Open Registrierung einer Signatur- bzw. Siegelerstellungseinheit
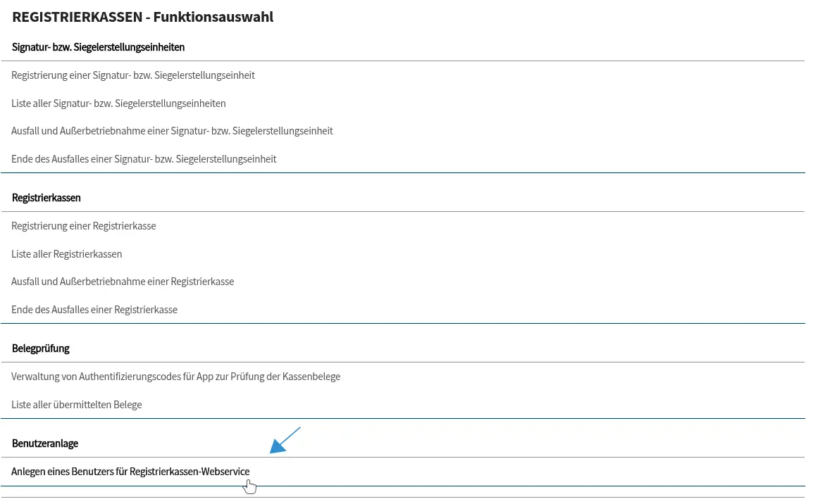The width and height of the screenshot is (813, 504). click(133, 75)
